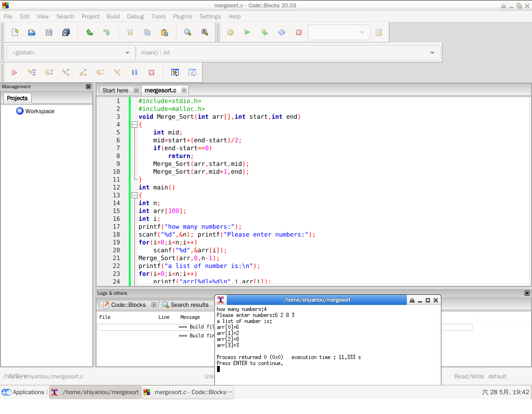Close the Start here tab
This screenshot has width=532, height=414.
(136, 90)
